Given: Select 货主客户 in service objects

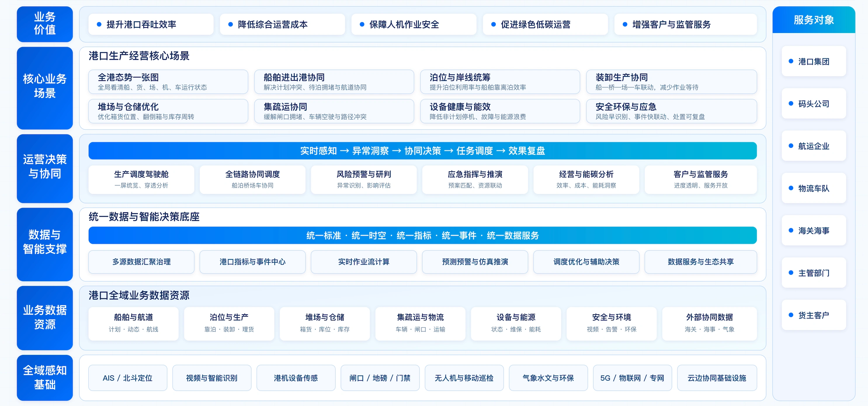Looking at the screenshot, I should pyautogui.click(x=814, y=315).
